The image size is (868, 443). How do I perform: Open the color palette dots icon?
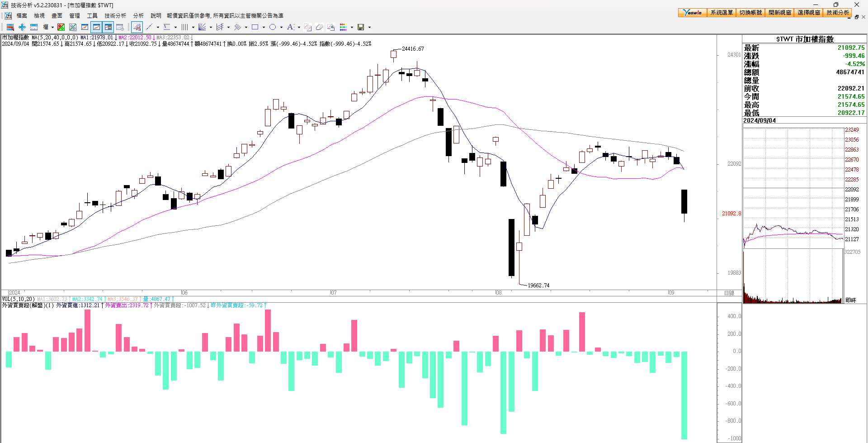[x=344, y=27]
